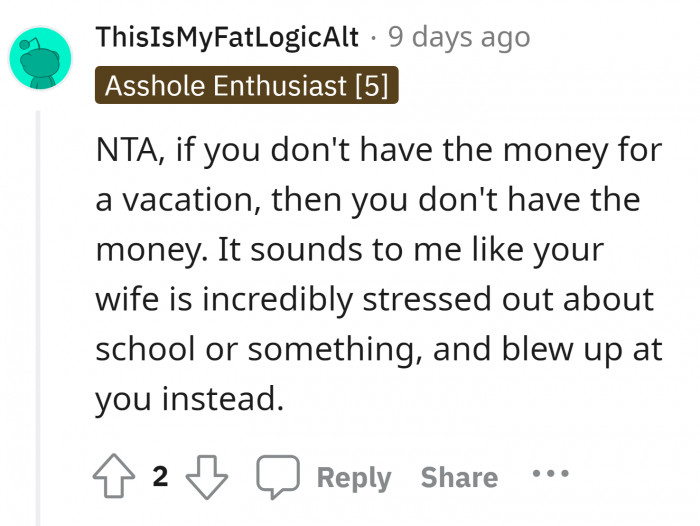Click the vote score number 2
Screen dimensions: 700x526
pos(160,477)
